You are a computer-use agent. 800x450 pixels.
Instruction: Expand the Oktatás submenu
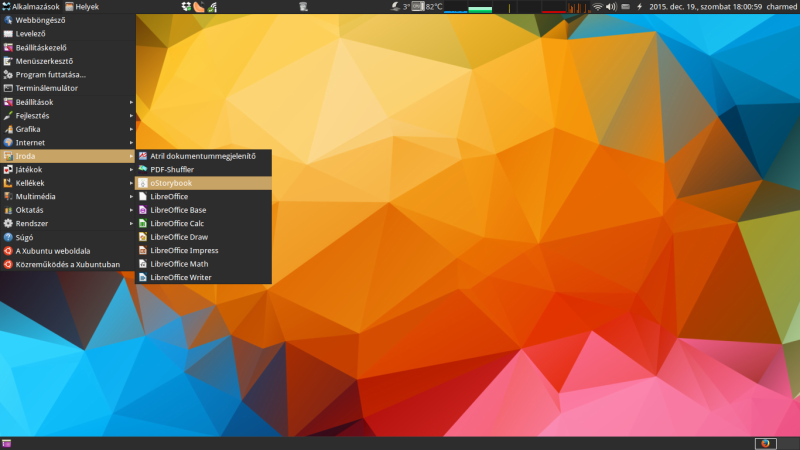point(68,210)
